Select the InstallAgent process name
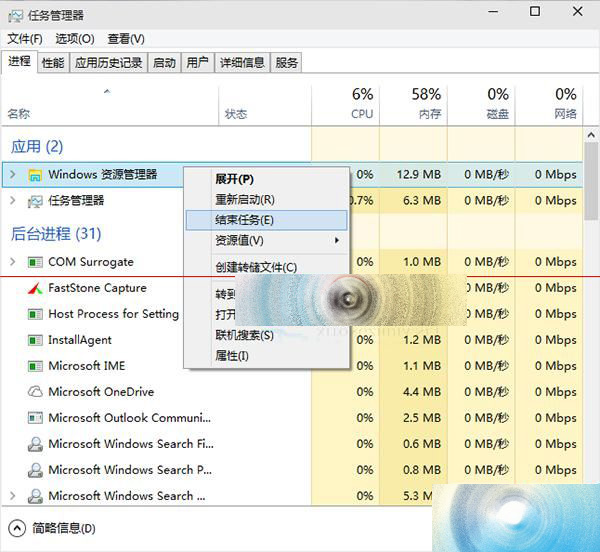 pos(80,340)
